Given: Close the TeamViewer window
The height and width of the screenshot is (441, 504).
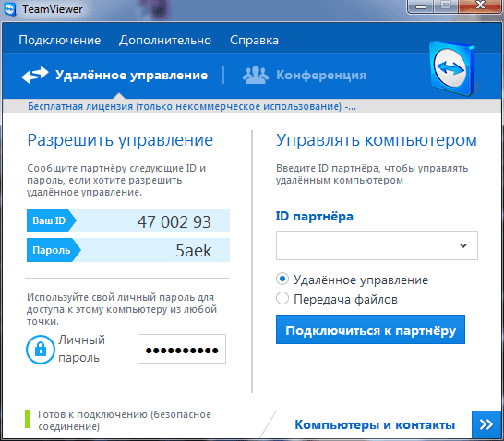Looking at the screenshot, I should point(480,6).
